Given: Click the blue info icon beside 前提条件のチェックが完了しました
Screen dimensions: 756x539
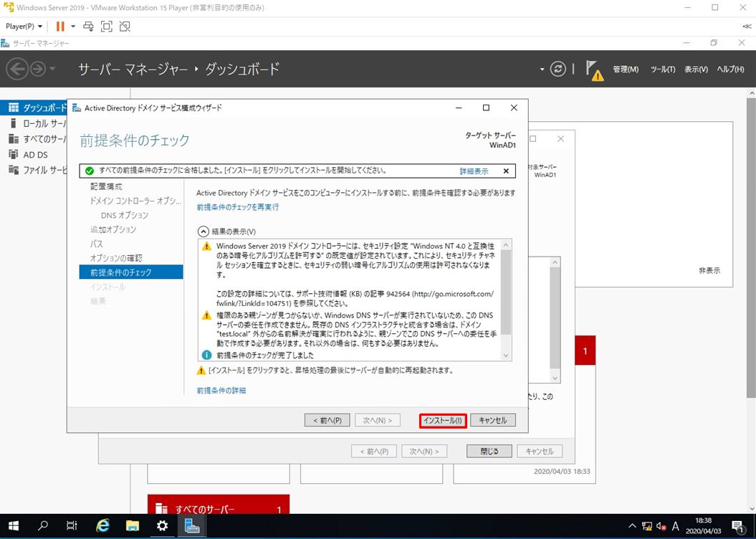Looking at the screenshot, I should tap(207, 356).
